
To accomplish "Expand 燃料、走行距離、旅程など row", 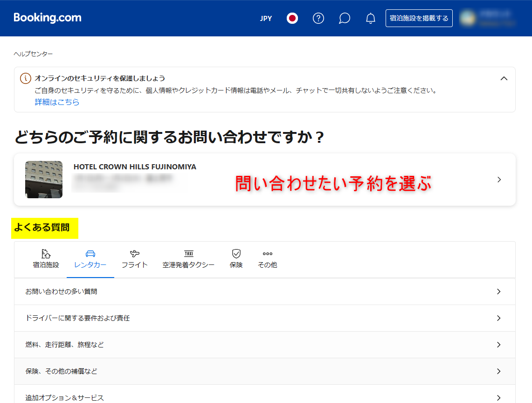I will (x=265, y=345).
